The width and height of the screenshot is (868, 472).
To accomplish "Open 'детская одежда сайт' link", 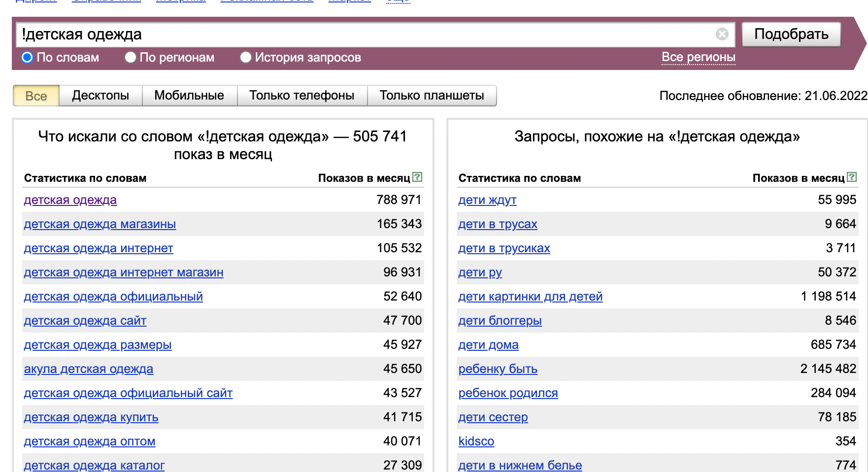I will [85, 321].
